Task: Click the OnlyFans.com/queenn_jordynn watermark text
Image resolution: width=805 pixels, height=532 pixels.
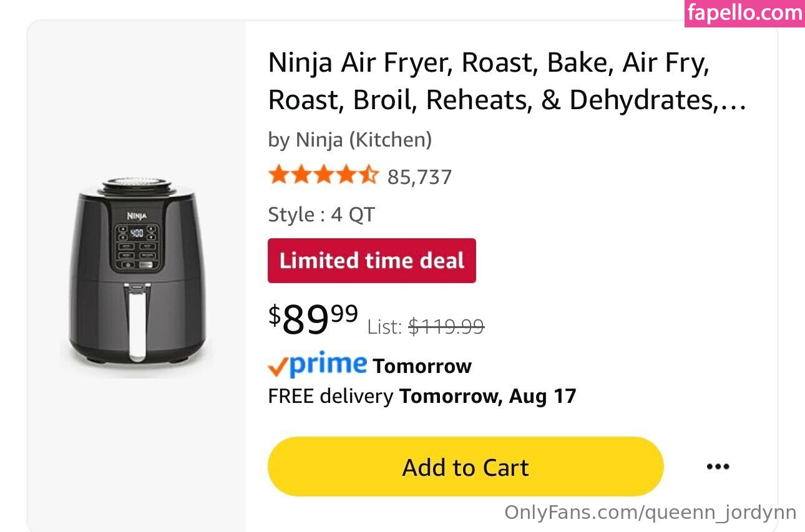Action: click(x=650, y=513)
